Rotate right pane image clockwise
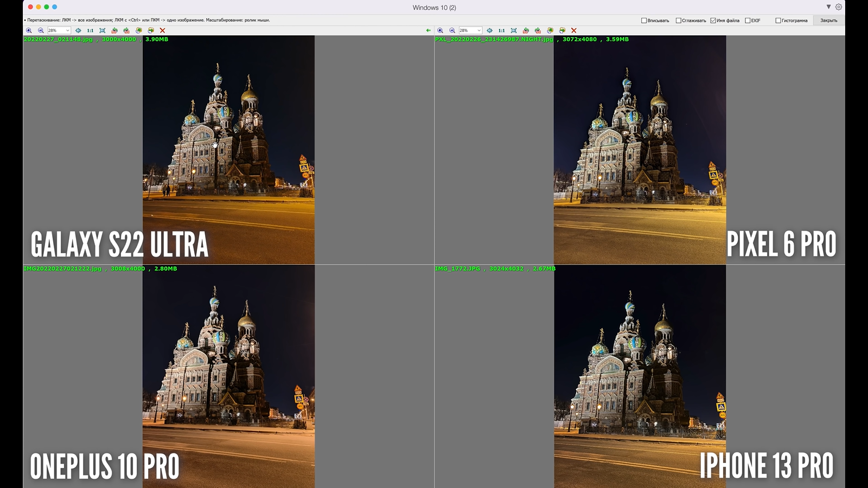 (x=538, y=30)
